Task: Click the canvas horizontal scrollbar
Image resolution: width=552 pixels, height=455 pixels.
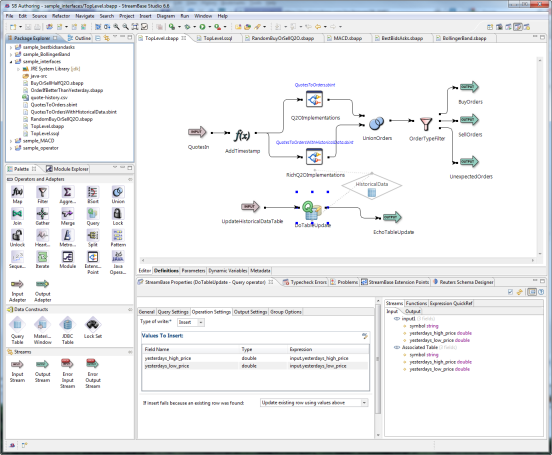Action: [337, 260]
